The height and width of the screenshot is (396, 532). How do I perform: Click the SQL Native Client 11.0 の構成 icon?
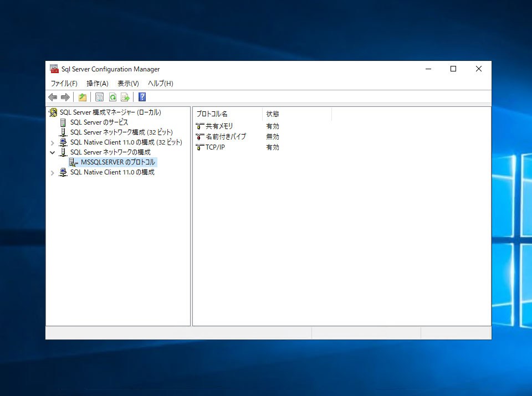tap(63, 172)
